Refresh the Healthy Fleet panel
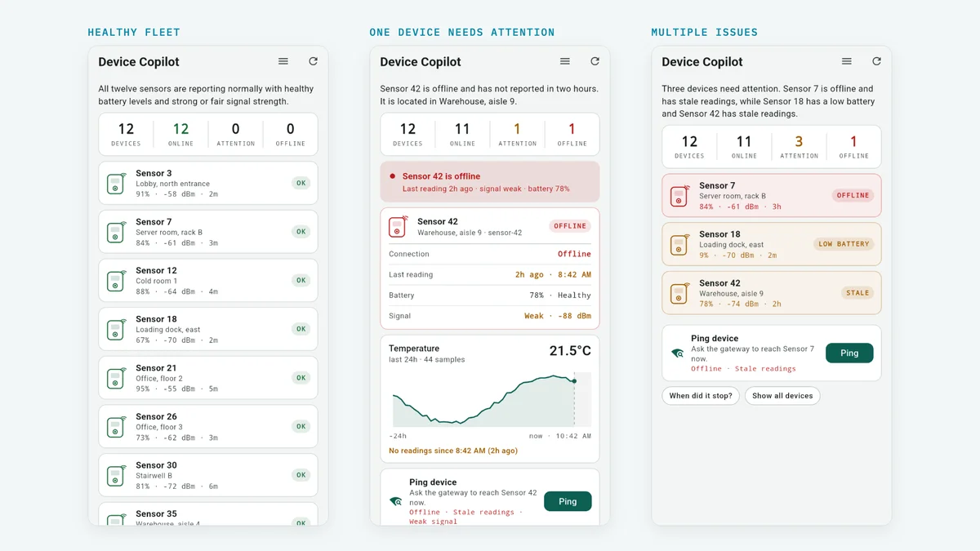980x551 pixels. (x=313, y=61)
